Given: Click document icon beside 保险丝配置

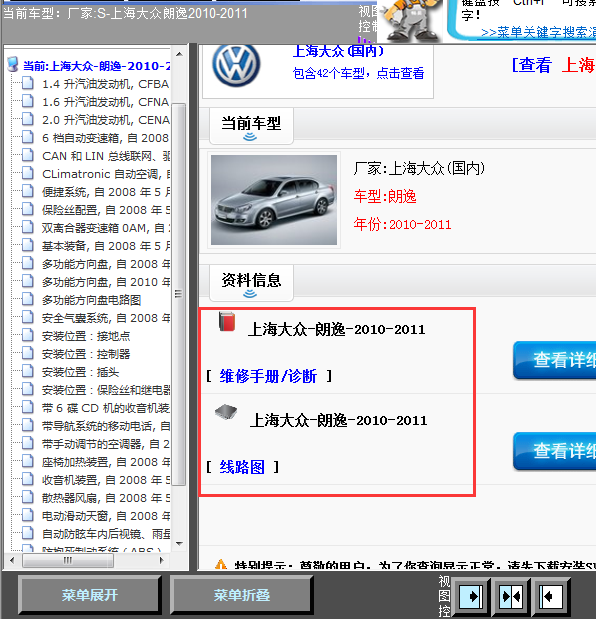Looking at the screenshot, I should (x=28, y=209).
